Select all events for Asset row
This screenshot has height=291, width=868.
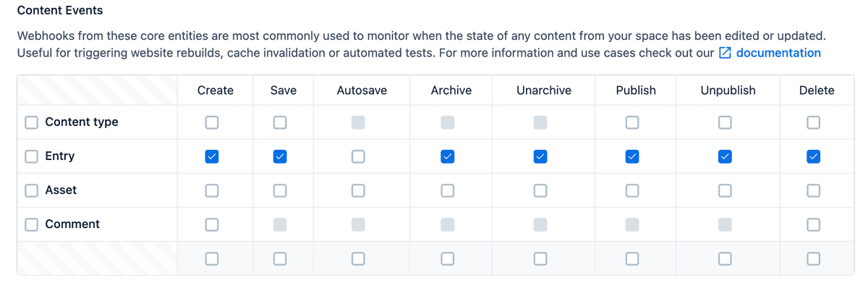click(x=32, y=190)
